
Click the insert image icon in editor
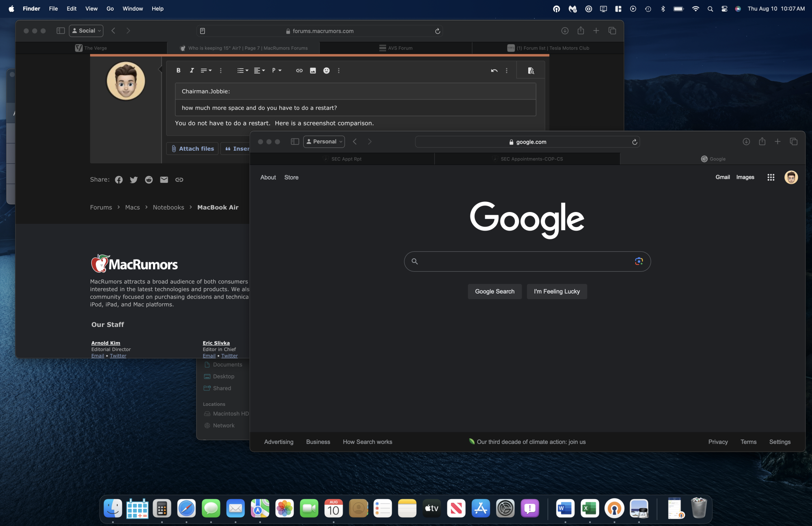(x=313, y=70)
